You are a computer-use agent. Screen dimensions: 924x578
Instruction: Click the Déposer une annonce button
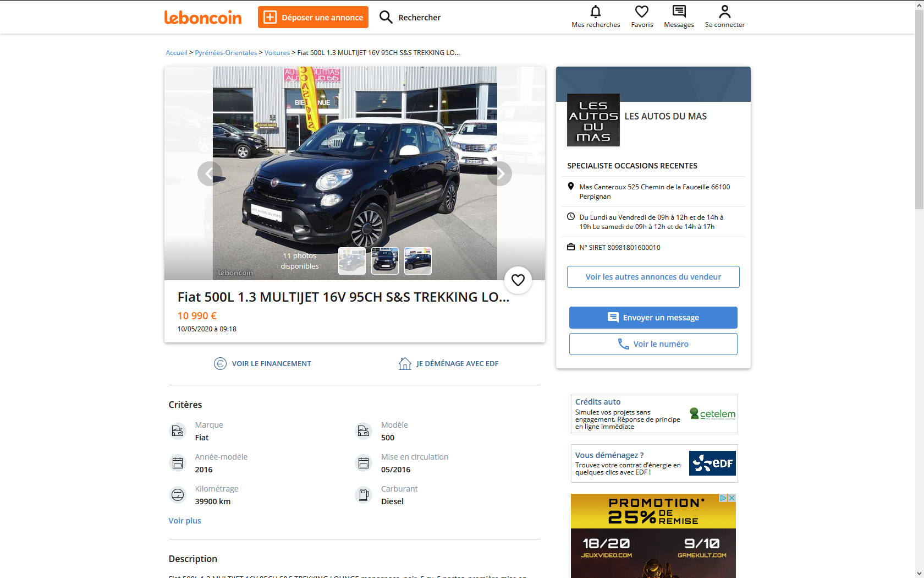tap(313, 17)
